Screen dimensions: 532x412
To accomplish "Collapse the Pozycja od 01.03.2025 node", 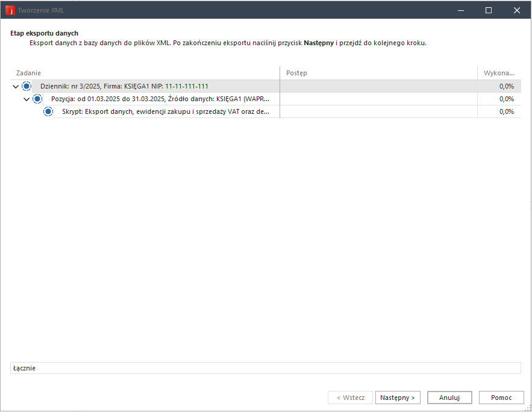I will [x=27, y=99].
